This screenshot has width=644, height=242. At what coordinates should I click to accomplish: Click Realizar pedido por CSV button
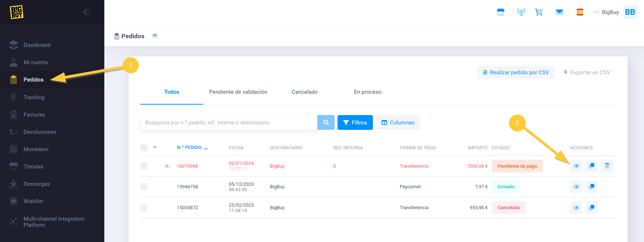click(515, 72)
